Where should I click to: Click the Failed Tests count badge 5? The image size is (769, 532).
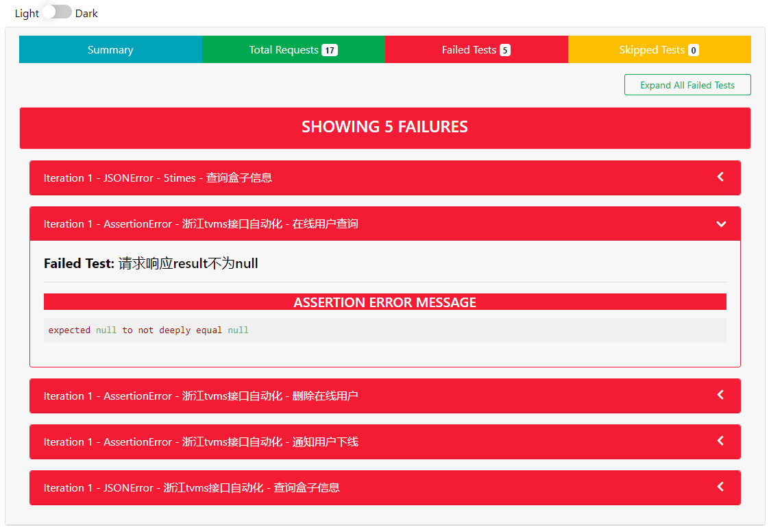tap(504, 50)
